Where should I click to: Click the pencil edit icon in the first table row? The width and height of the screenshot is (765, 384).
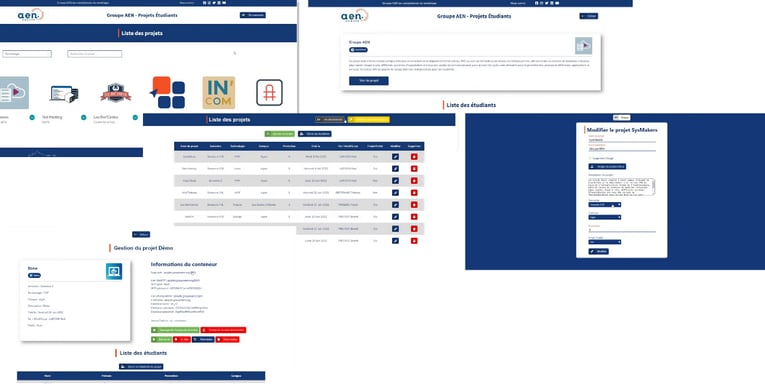pos(395,157)
